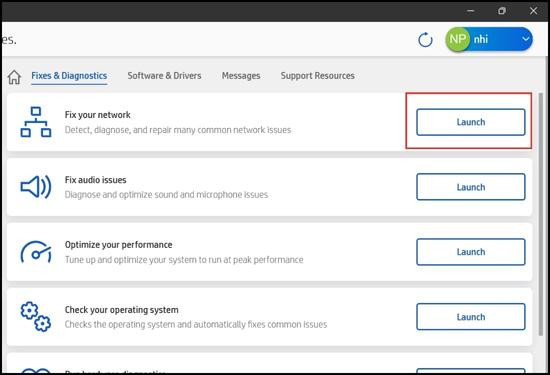Launch the Check your operating system tool

tap(471, 317)
